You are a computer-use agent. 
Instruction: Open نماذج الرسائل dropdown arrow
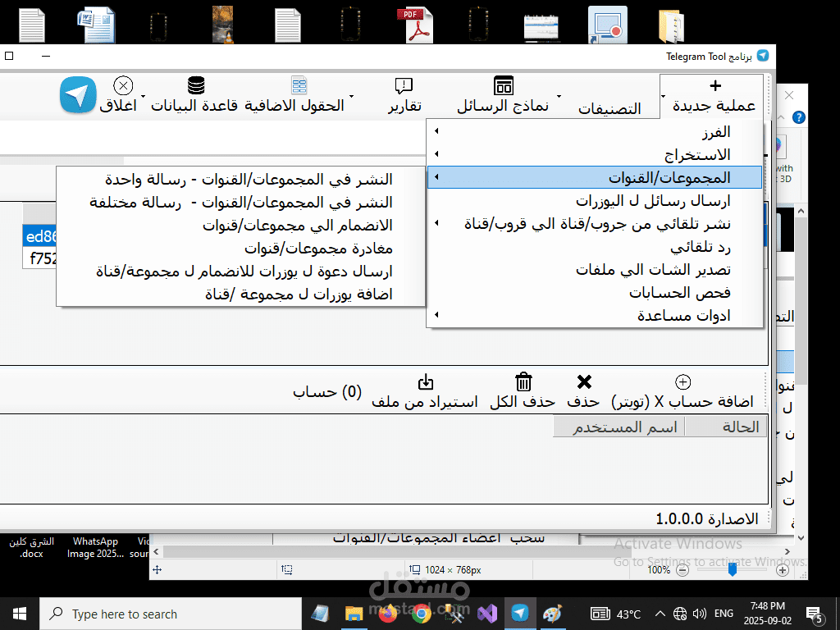coord(559,97)
